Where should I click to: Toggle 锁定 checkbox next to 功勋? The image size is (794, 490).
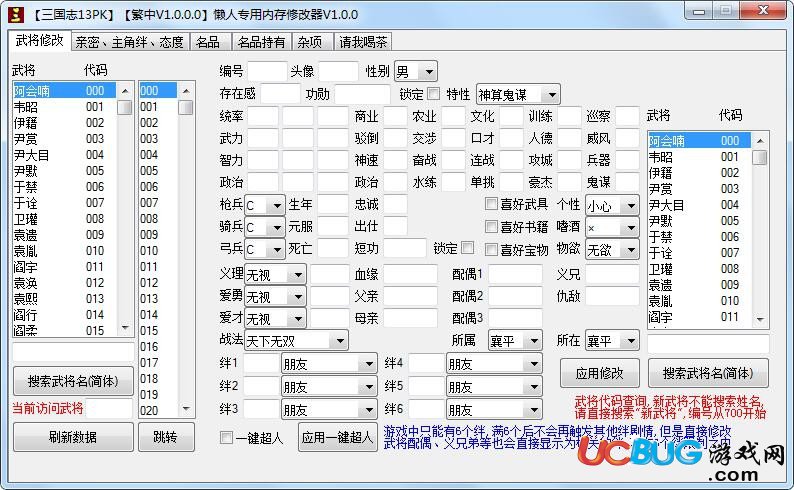click(433, 93)
